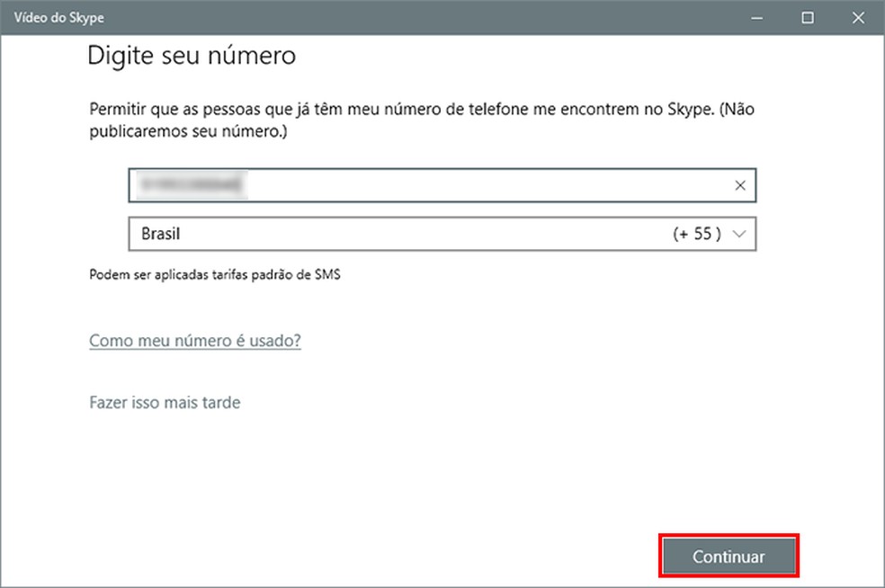Click the 'Digite seu número' heading

192,57
